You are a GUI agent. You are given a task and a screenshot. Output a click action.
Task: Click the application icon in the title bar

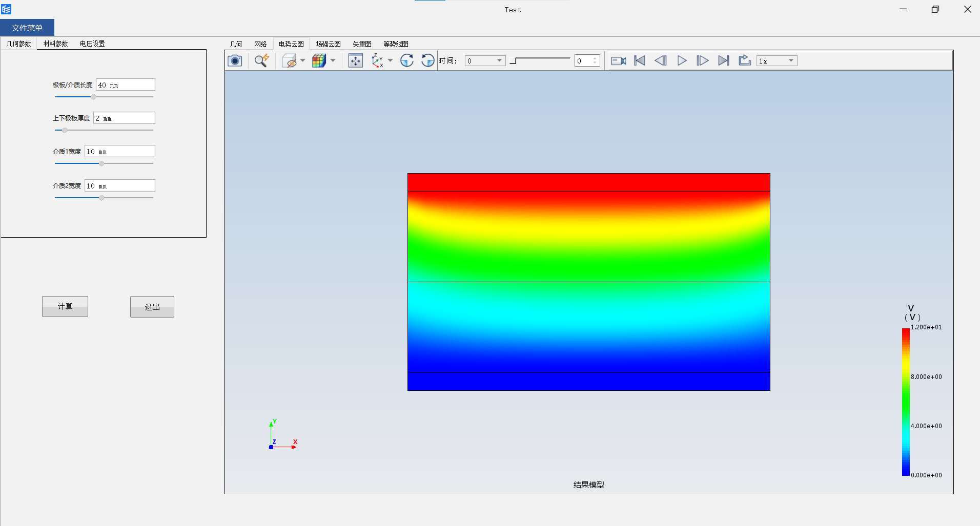(6, 9)
